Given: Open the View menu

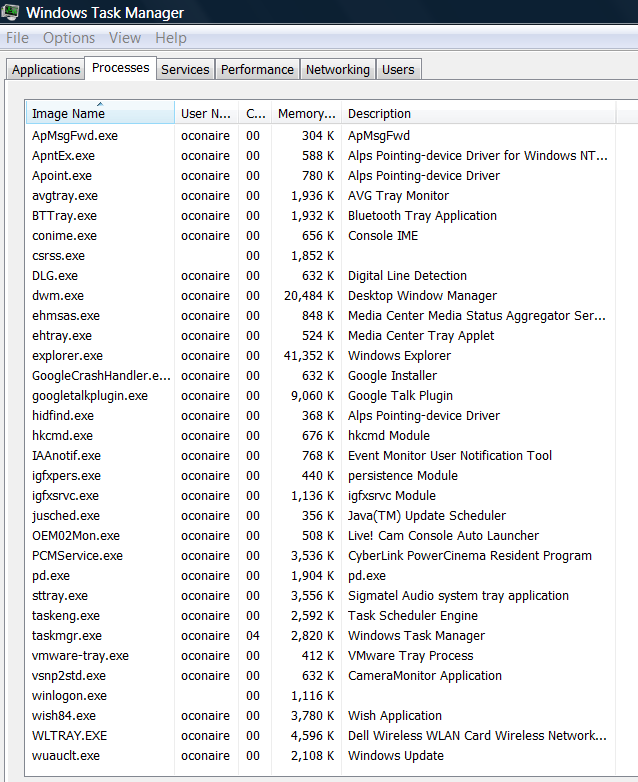Looking at the screenshot, I should pyautogui.click(x=125, y=38).
